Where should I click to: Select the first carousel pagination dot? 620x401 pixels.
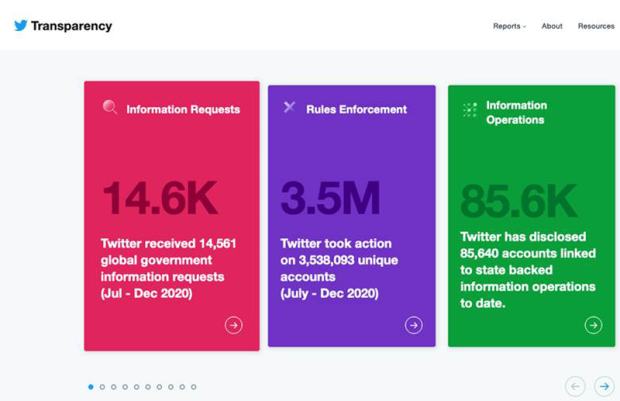(x=91, y=387)
